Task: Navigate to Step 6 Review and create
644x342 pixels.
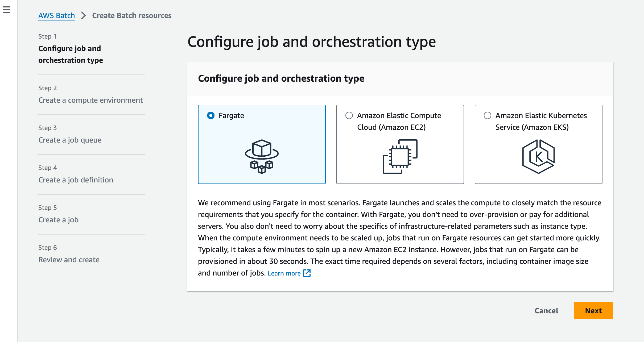Action: pos(69,260)
